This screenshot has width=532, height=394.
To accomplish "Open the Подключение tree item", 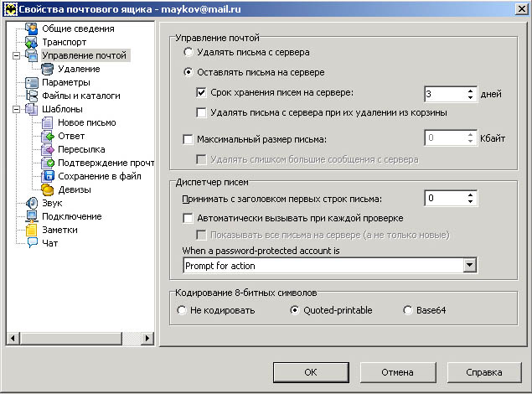I will pyautogui.click(x=71, y=216).
